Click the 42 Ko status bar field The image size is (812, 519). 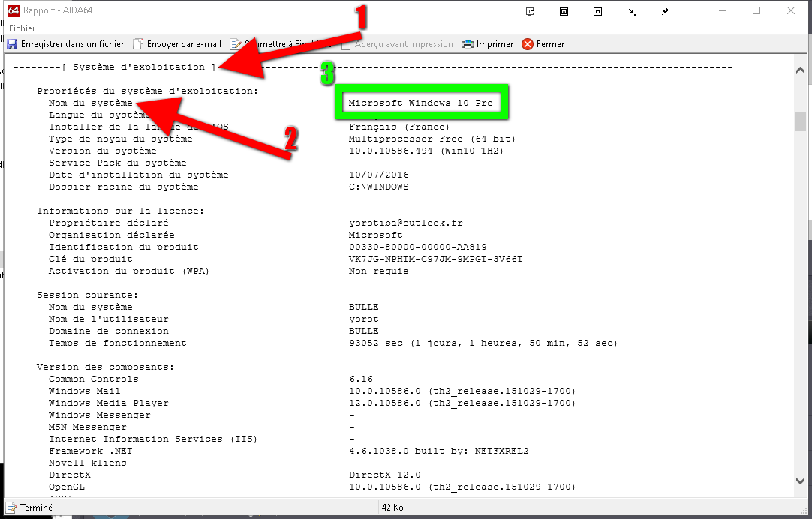click(394, 508)
